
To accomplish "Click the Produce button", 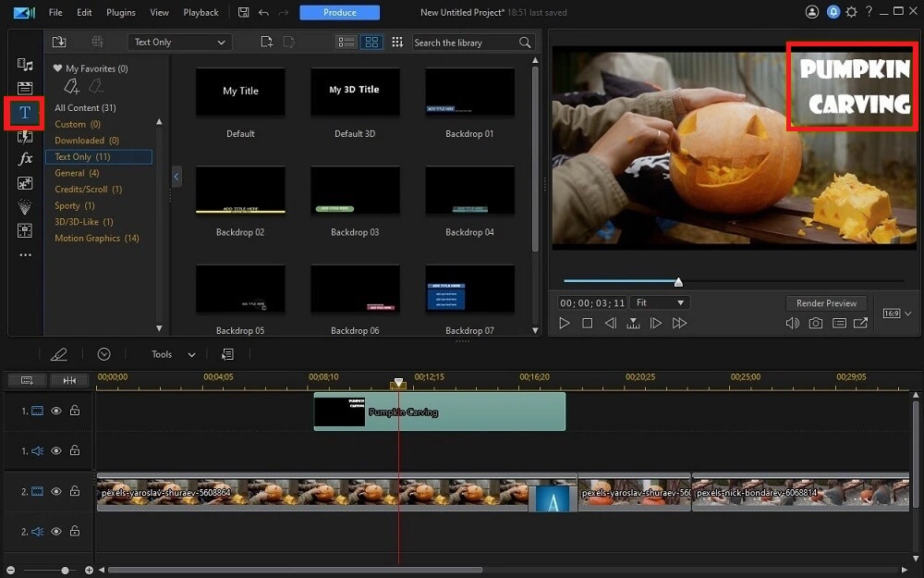I will click(340, 12).
